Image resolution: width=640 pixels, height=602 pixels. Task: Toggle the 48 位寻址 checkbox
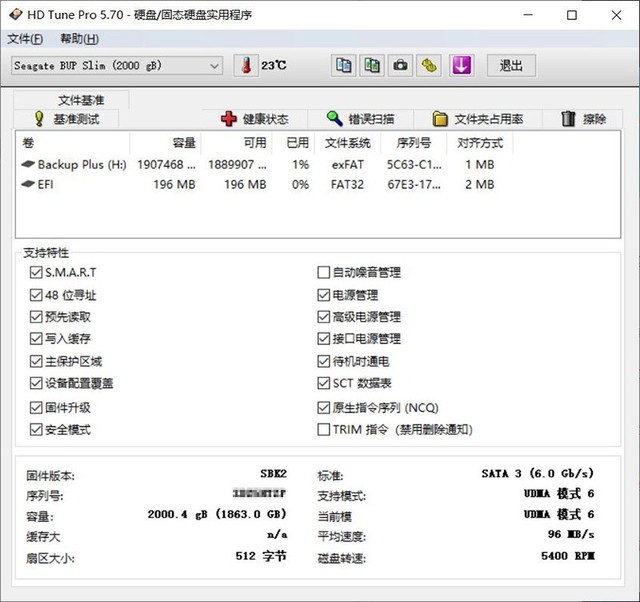point(36,295)
